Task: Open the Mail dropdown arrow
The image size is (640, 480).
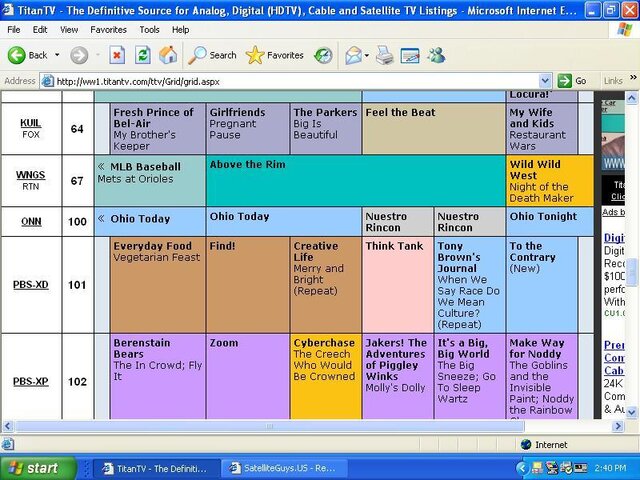Action: [367, 55]
